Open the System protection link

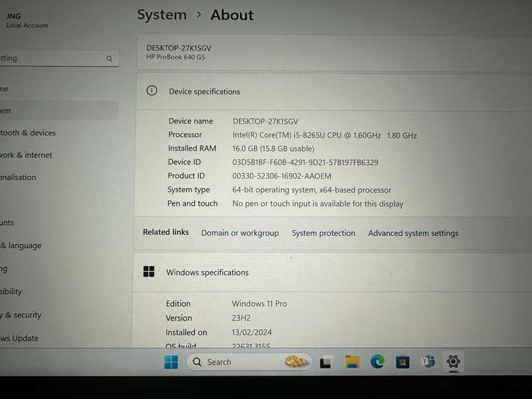pyautogui.click(x=323, y=233)
